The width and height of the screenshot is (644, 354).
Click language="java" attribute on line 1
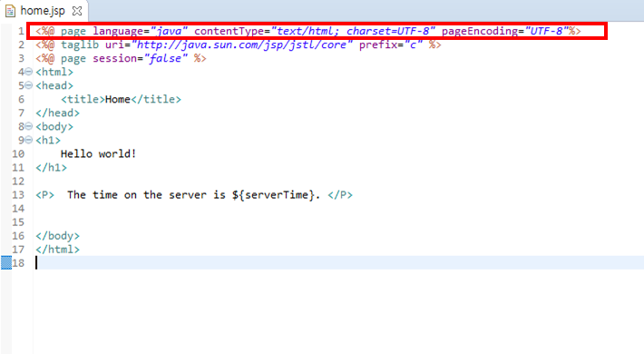pyautogui.click(x=140, y=31)
